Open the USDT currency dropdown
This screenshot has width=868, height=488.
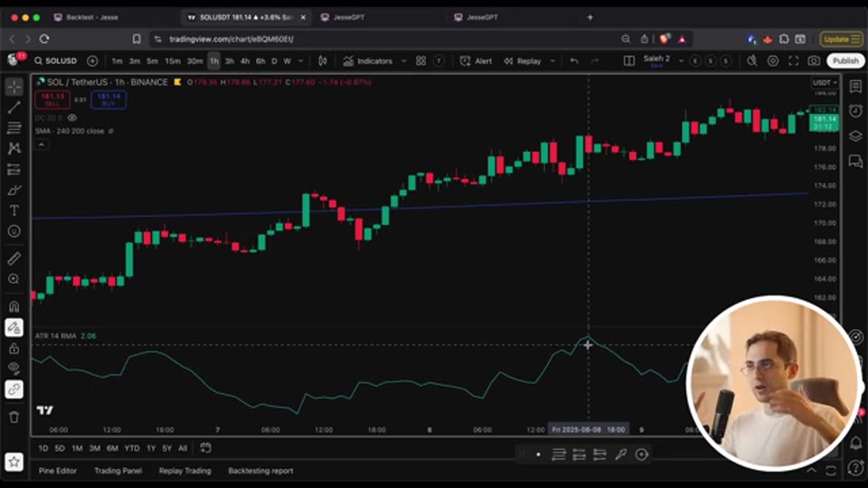(825, 82)
